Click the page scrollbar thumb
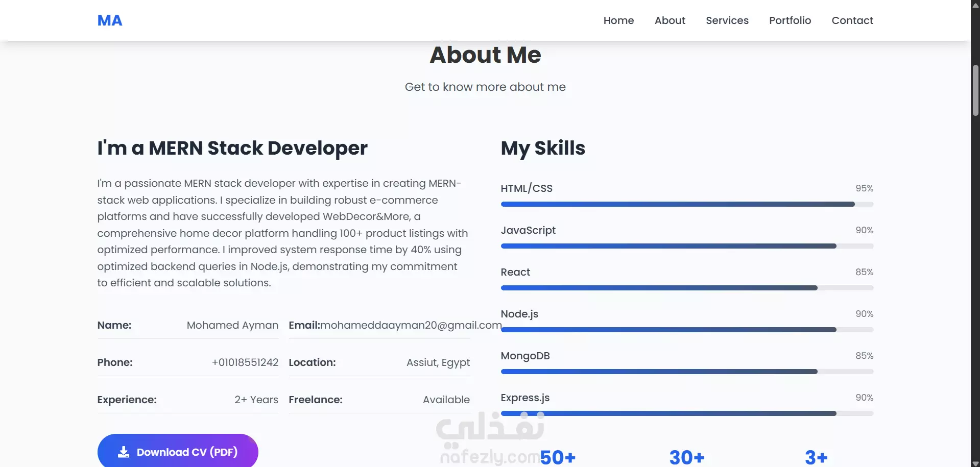980x467 pixels. point(975,91)
